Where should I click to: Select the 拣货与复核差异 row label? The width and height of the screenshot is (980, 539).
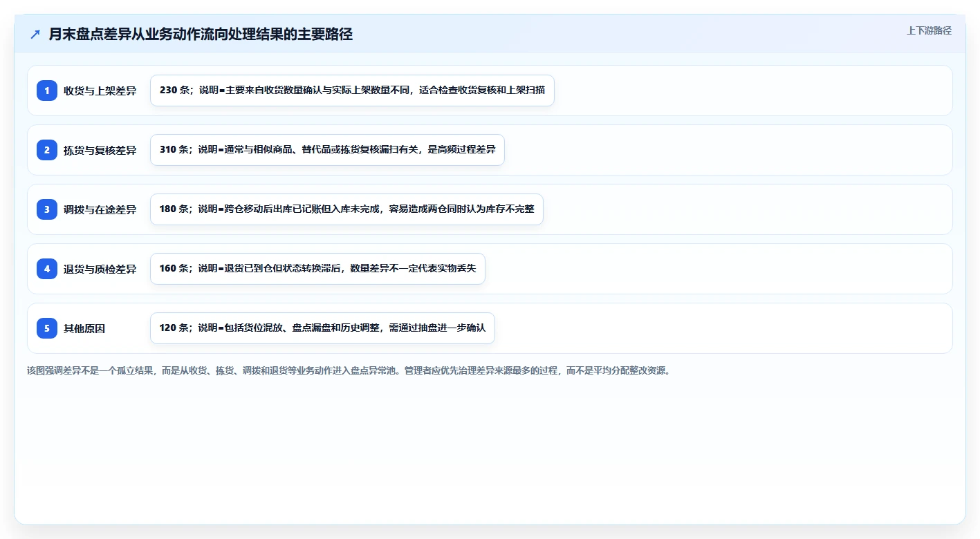pyautogui.click(x=100, y=150)
